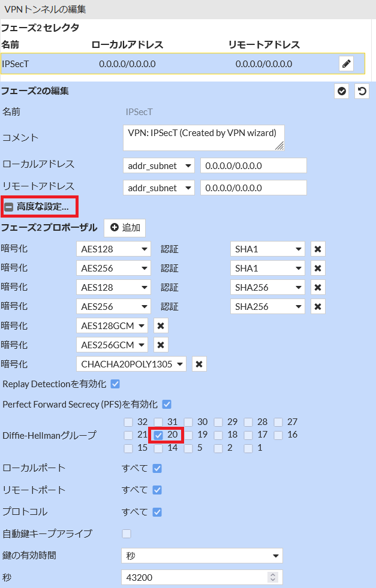Image resolution: width=376 pixels, height=588 pixels.
Task: Toggle the Replay Detection checkbox
Action: [115, 384]
